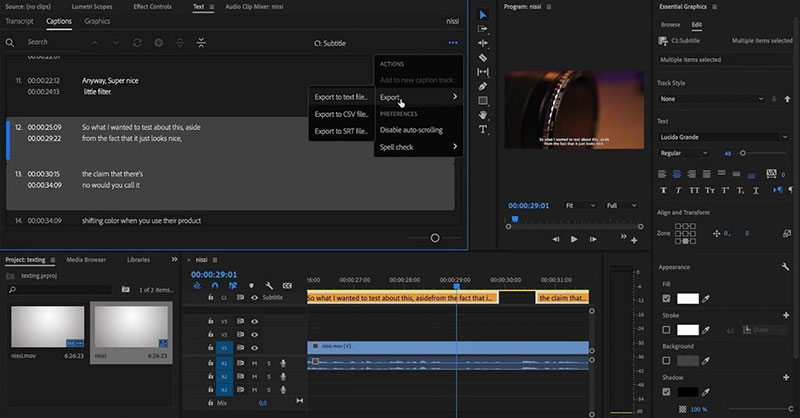The height and width of the screenshot is (418, 800).
Task: Open Appearance graphics properties wrench
Action: click(x=785, y=267)
